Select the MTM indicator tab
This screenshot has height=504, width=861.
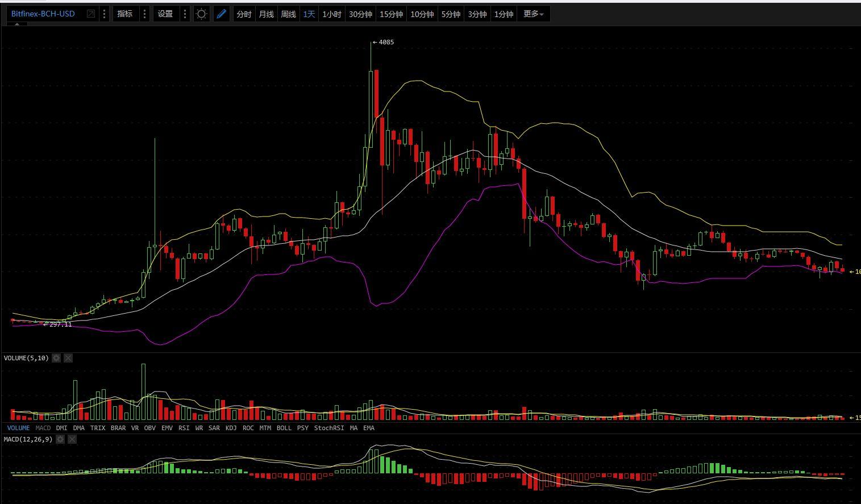[265, 428]
